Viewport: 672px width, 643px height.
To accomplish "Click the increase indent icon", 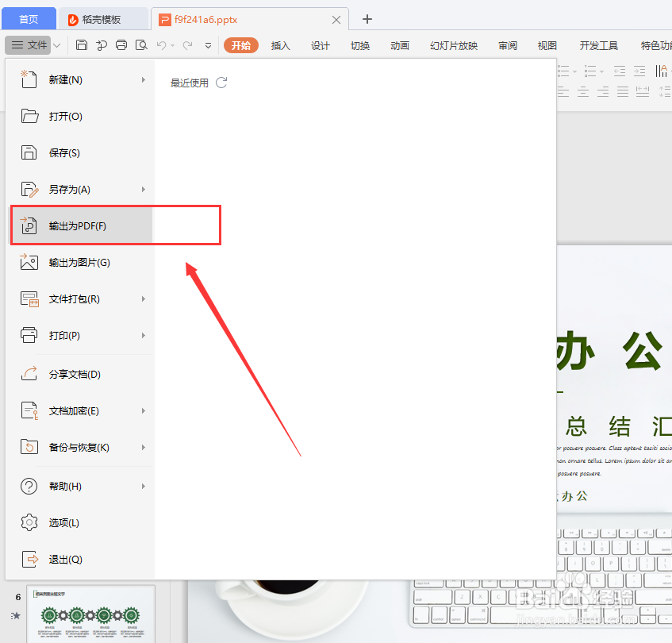I will 639,71.
